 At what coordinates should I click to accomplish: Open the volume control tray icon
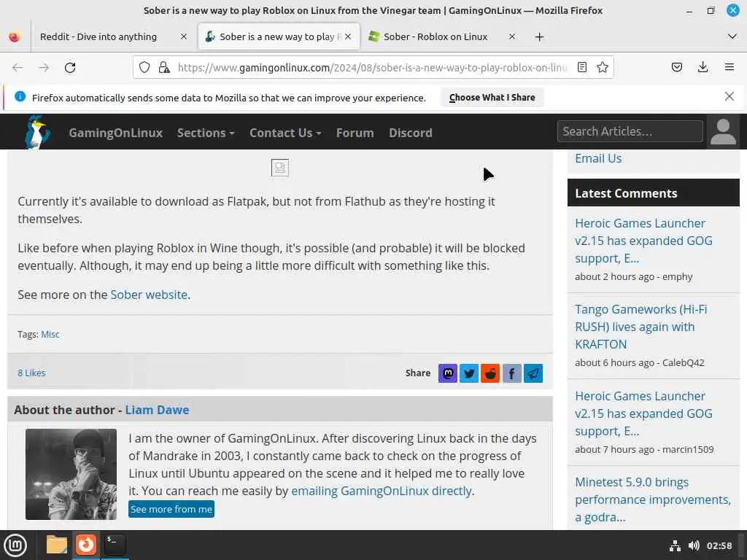[694, 545]
